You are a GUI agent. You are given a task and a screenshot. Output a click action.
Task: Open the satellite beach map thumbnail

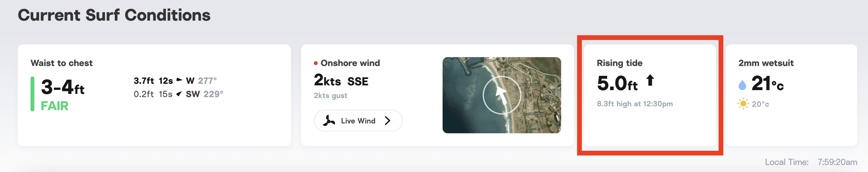coord(501,95)
